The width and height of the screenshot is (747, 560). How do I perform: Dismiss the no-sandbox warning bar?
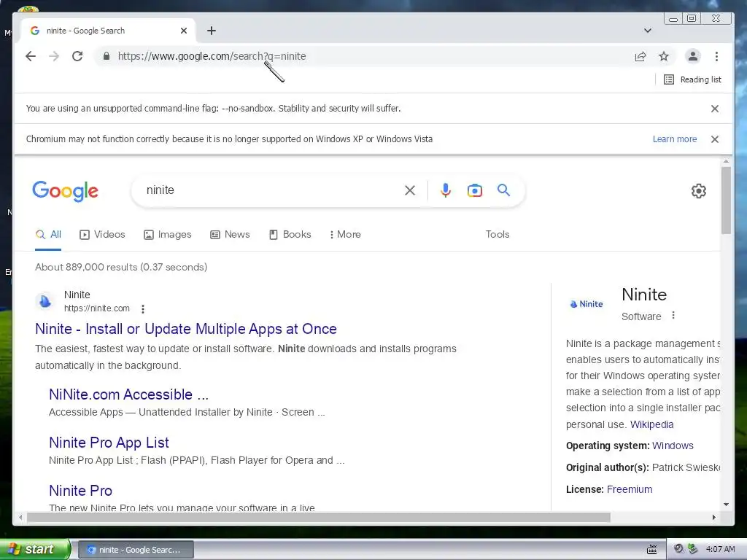coord(715,109)
